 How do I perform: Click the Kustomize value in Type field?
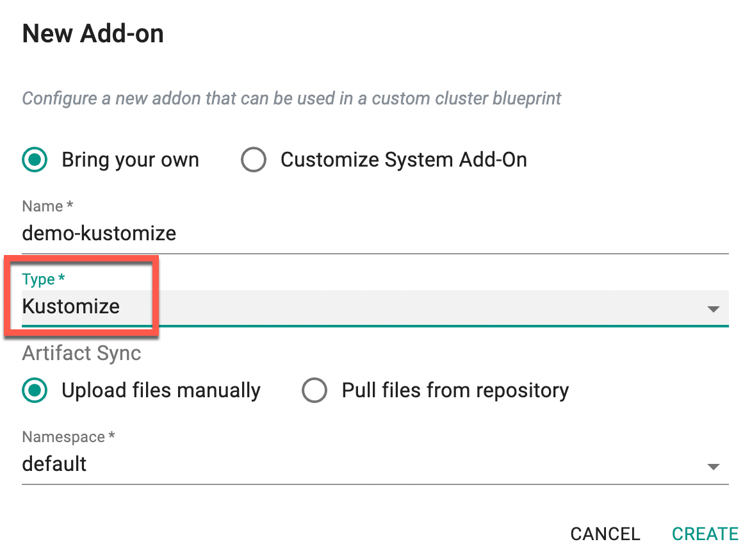(x=71, y=306)
